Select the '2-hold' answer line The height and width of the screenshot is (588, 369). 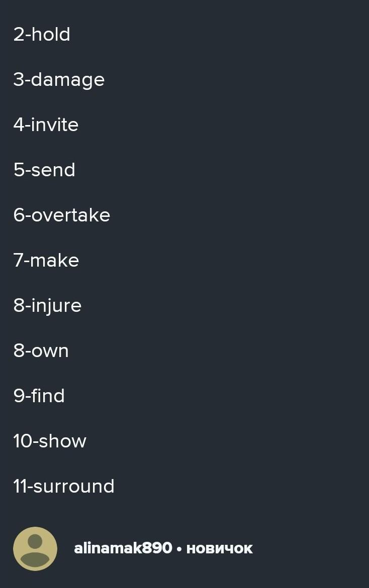(x=42, y=35)
